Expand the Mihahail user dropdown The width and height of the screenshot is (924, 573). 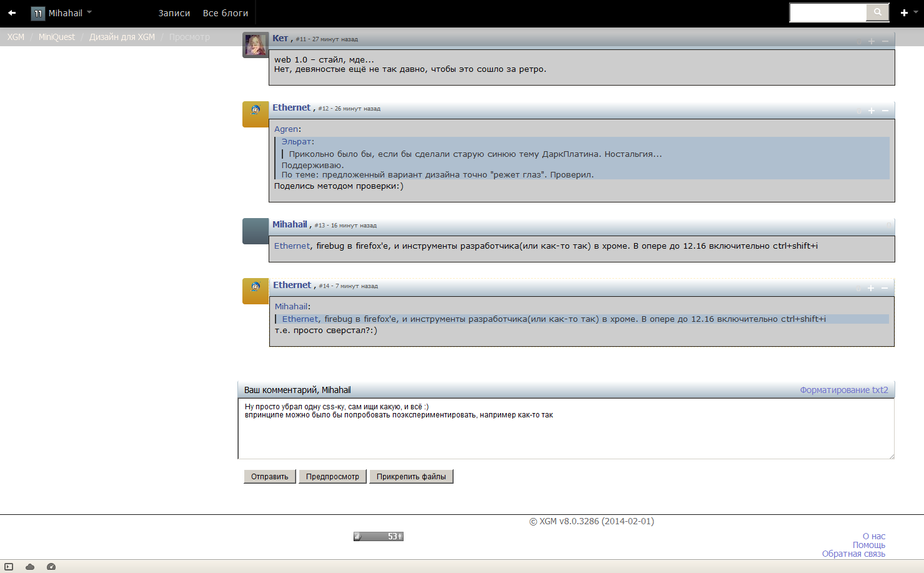pyautogui.click(x=89, y=12)
